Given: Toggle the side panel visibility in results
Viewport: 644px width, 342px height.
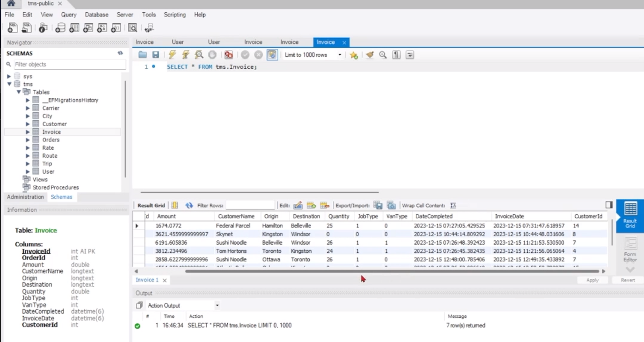Looking at the screenshot, I should 609,205.
